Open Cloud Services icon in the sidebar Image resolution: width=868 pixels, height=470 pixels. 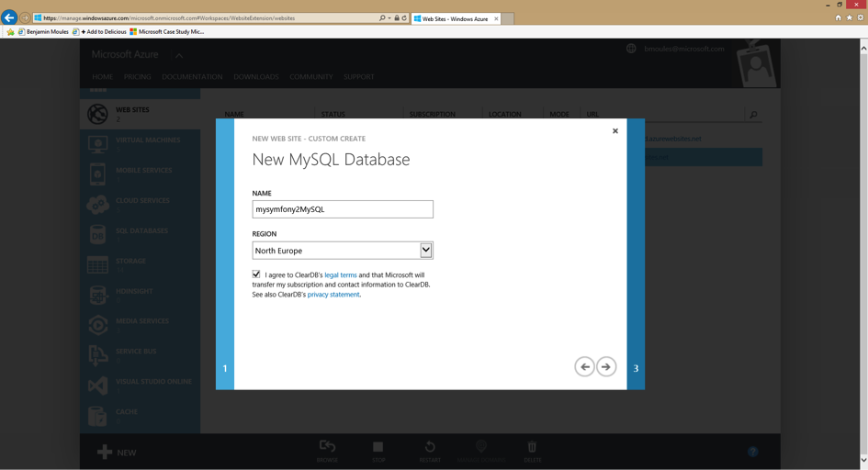(98, 205)
